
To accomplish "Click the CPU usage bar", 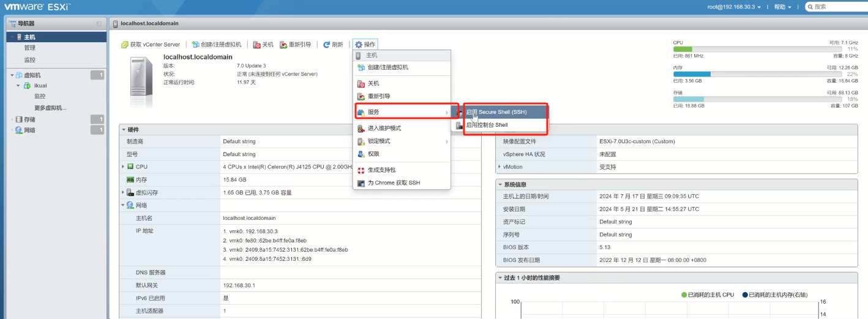I will pyautogui.click(x=759, y=49).
